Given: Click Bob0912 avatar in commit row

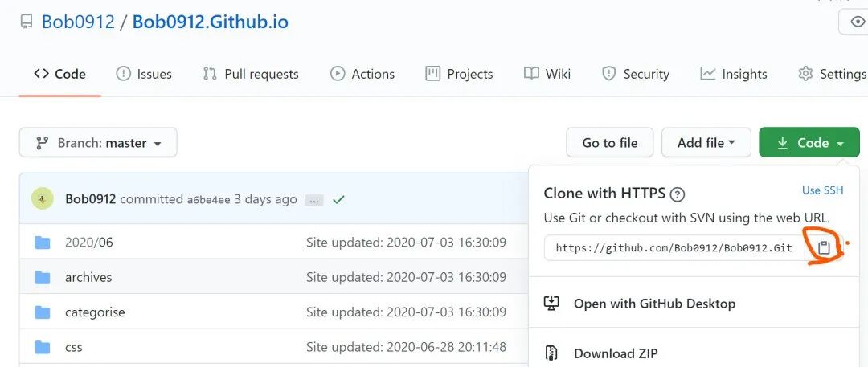Looking at the screenshot, I should click(x=42, y=198).
